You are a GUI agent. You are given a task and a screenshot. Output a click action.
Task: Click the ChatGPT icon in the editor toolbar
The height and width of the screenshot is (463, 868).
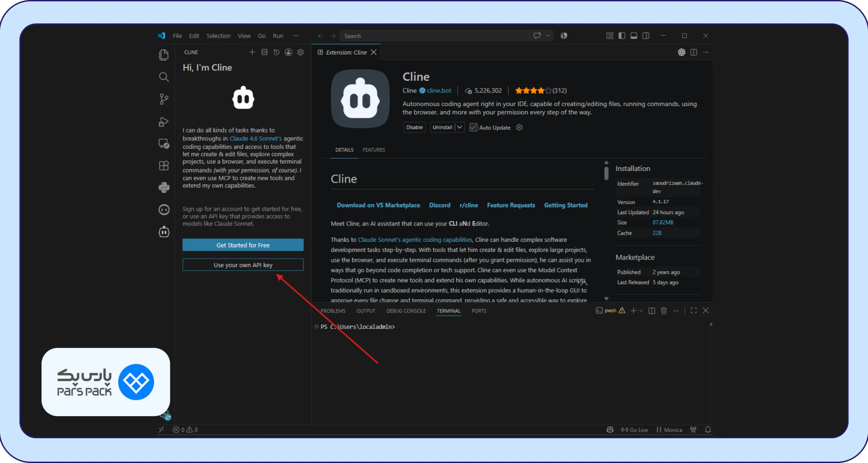coord(682,52)
